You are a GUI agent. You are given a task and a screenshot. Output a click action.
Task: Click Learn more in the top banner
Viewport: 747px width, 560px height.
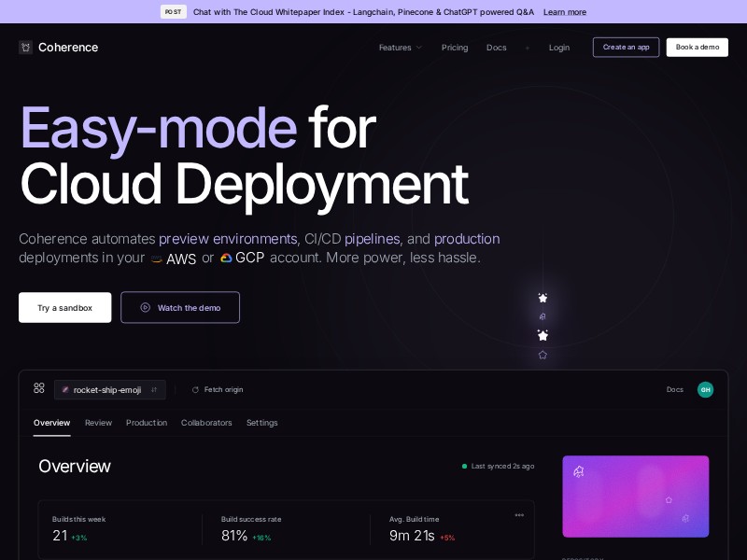[564, 11]
